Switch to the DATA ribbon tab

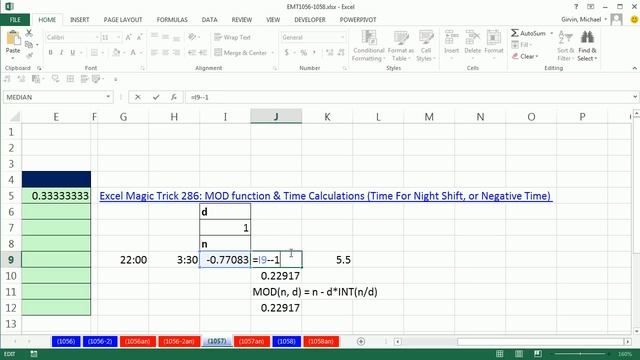point(209,20)
